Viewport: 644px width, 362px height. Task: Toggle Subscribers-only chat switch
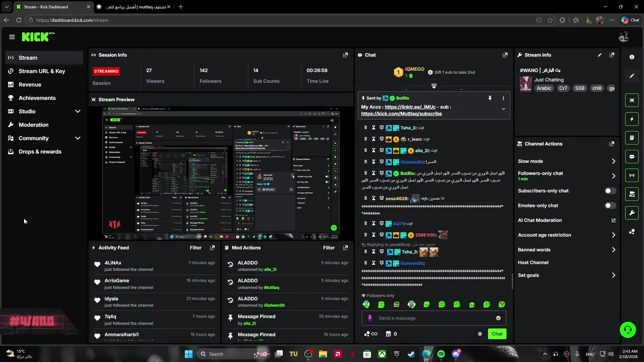pyautogui.click(x=610, y=191)
